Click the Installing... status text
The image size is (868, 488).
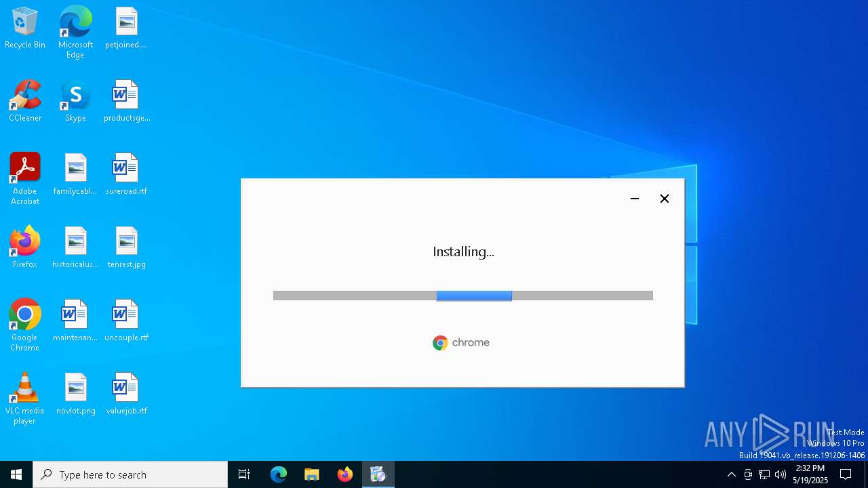pos(463,251)
